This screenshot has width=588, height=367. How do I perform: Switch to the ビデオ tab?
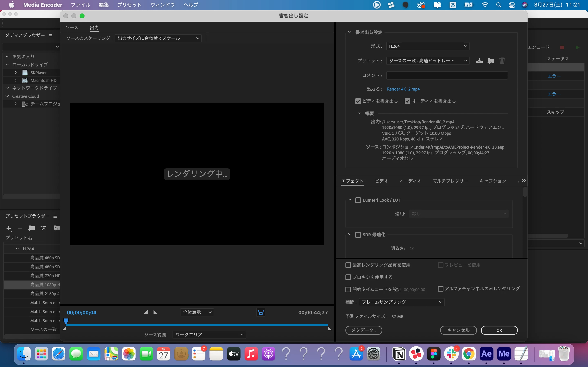(381, 181)
